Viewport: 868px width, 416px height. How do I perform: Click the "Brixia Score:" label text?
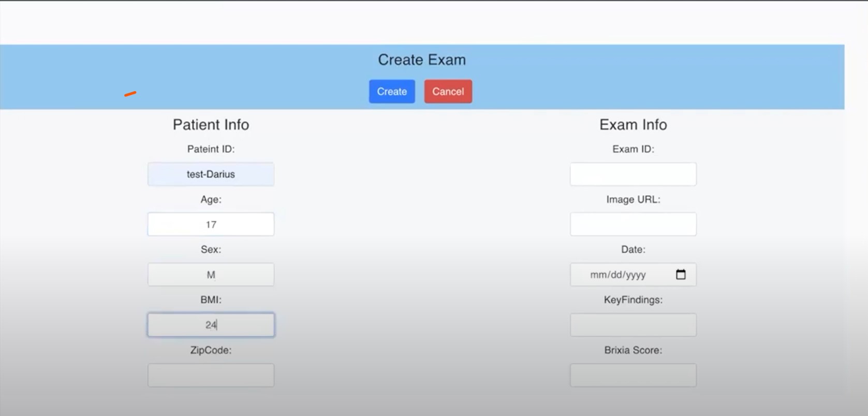(x=633, y=350)
